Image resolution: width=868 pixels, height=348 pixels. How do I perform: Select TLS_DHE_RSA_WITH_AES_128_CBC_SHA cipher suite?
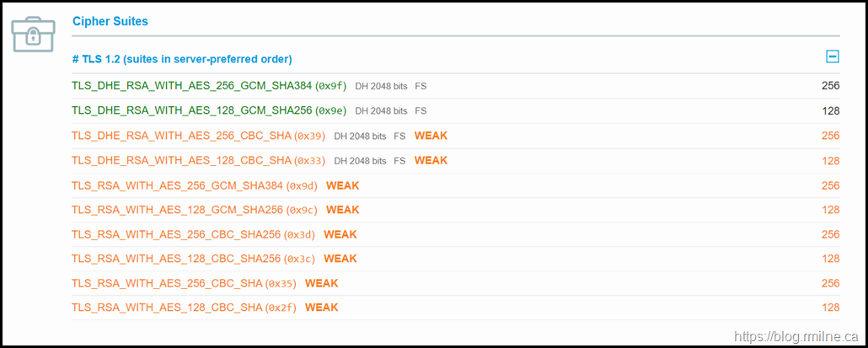(x=181, y=160)
